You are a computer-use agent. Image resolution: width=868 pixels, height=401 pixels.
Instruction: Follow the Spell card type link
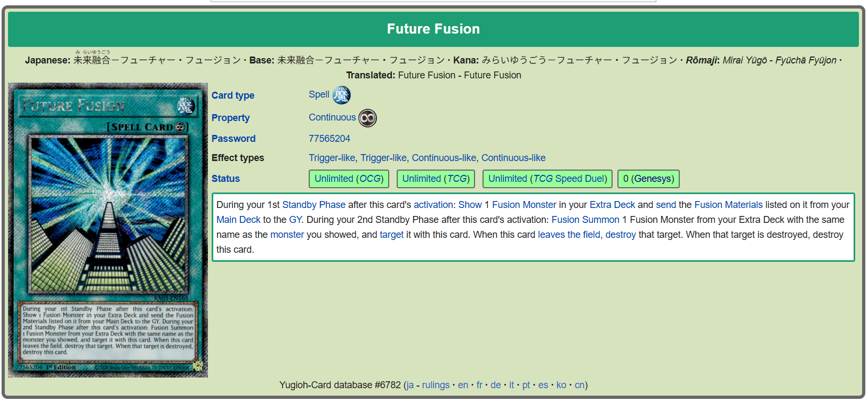click(x=319, y=94)
